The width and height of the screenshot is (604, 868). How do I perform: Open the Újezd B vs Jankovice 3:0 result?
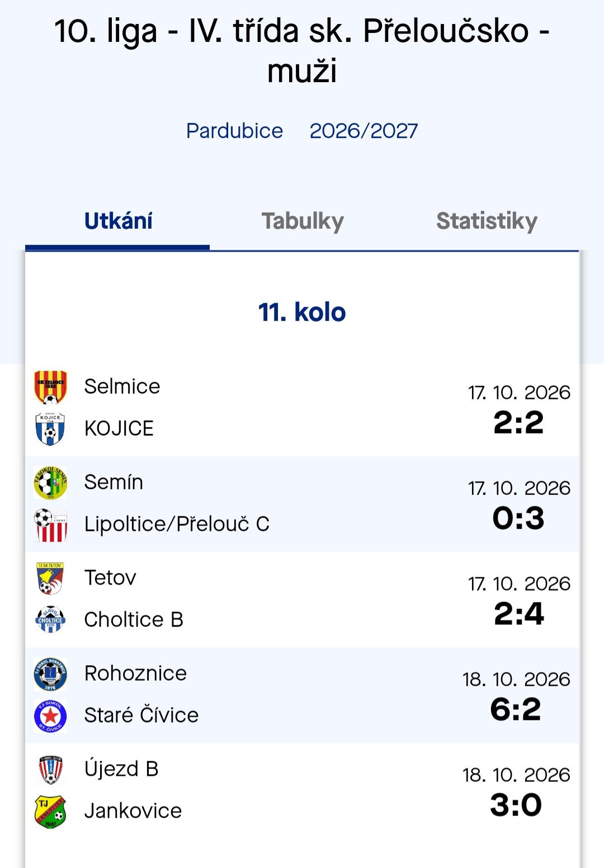click(516, 805)
